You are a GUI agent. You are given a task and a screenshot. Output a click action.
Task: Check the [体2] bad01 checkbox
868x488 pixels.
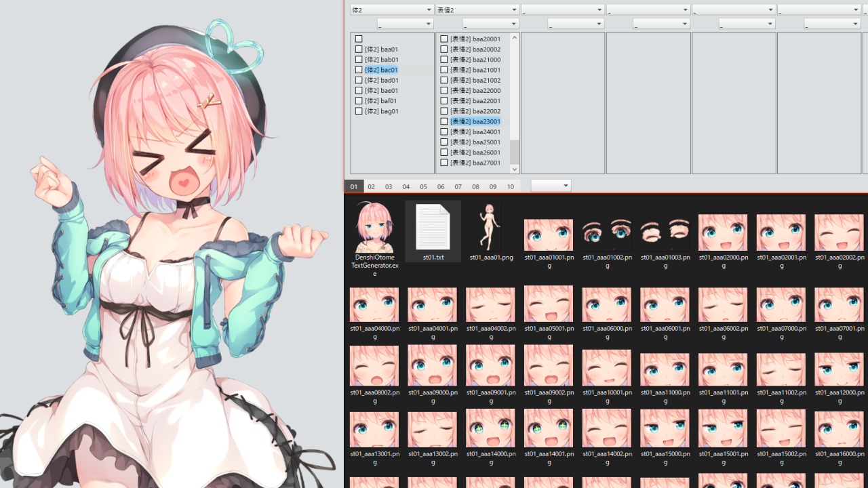(x=359, y=80)
